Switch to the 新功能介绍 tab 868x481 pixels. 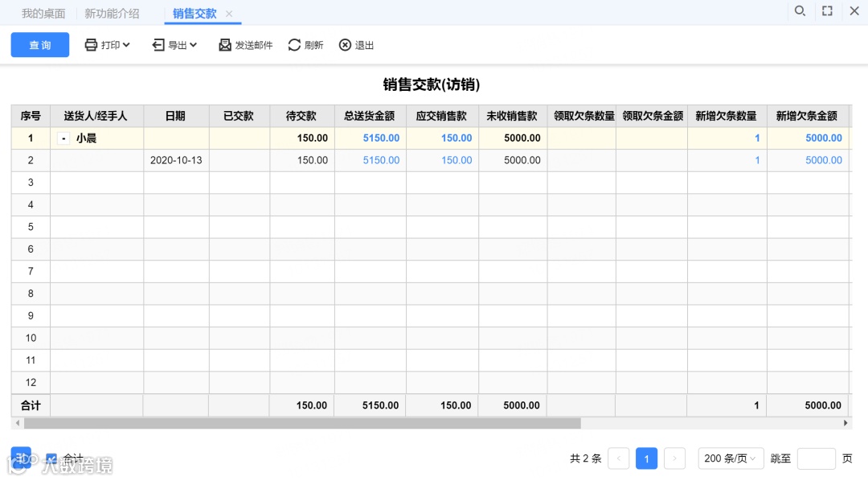pyautogui.click(x=112, y=14)
